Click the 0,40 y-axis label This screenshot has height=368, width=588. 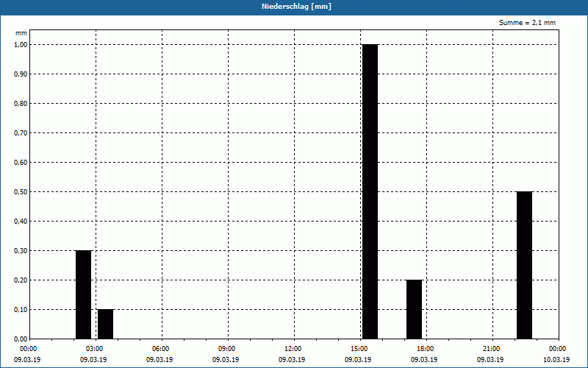(x=21, y=222)
